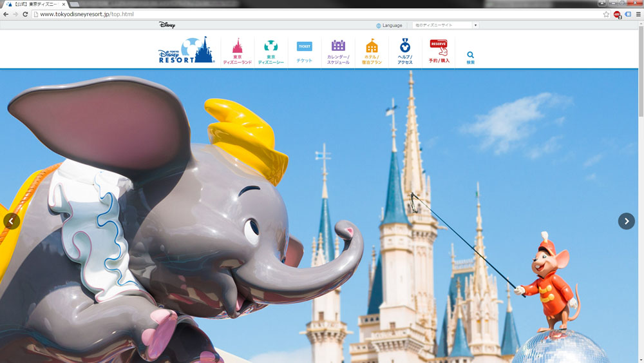Go back using the browser back arrow
This screenshot has width=644, height=363.
(6, 14)
